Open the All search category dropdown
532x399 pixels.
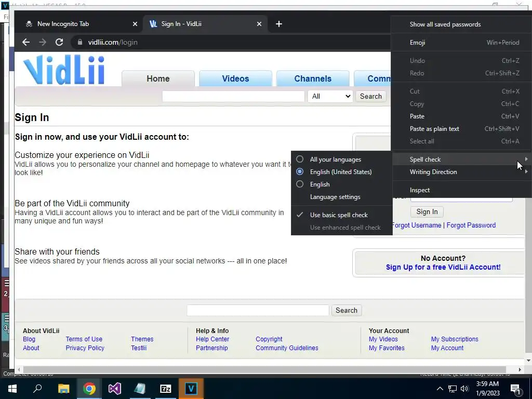330,96
